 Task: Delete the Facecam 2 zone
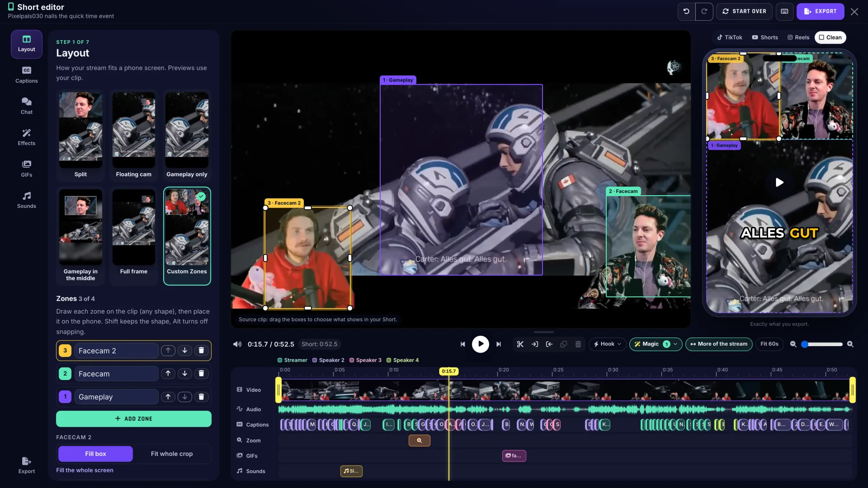(201, 350)
